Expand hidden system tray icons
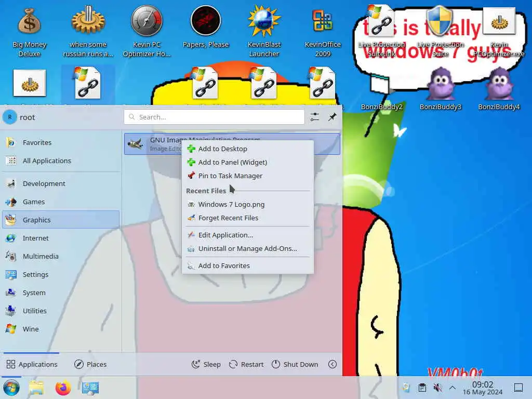This screenshot has width=532, height=399. click(453, 388)
